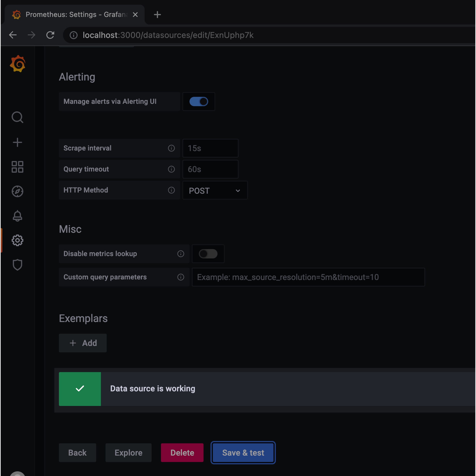
Task: Open Explore compass icon in sidebar
Action: pyautogui.click(x=17, y=191)
